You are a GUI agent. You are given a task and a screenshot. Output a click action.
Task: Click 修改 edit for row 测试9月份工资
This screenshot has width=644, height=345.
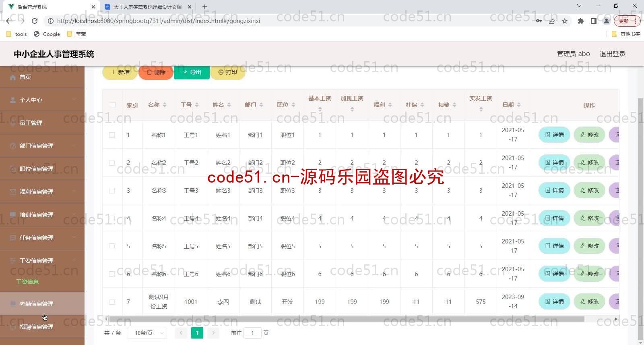589,301
